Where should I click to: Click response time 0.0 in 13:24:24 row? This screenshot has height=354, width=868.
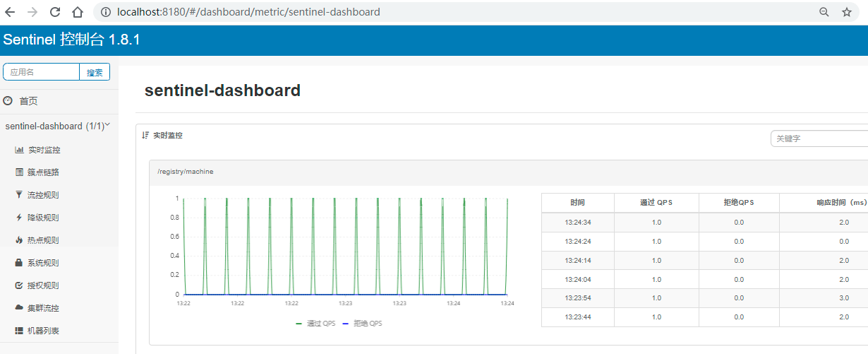pos(844,241)
